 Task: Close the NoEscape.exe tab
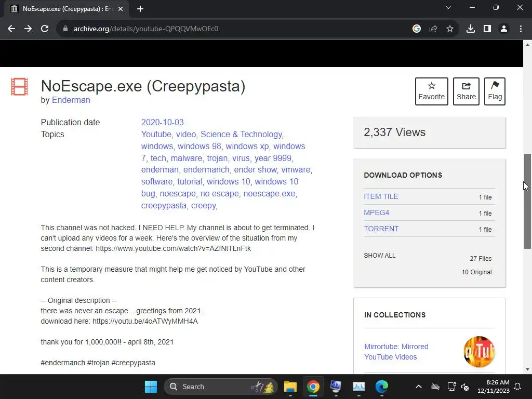[121, 9]
